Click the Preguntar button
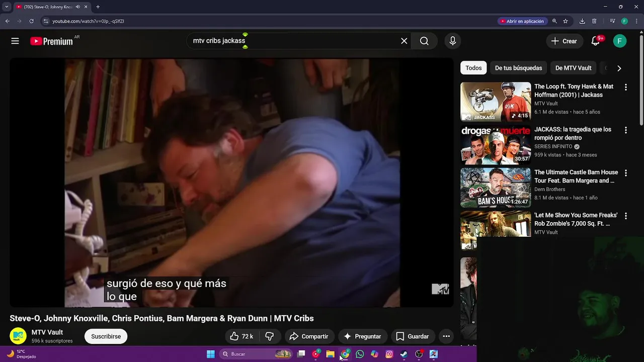The height and width of the screenshot is (362, 644). tap(362, 336)
